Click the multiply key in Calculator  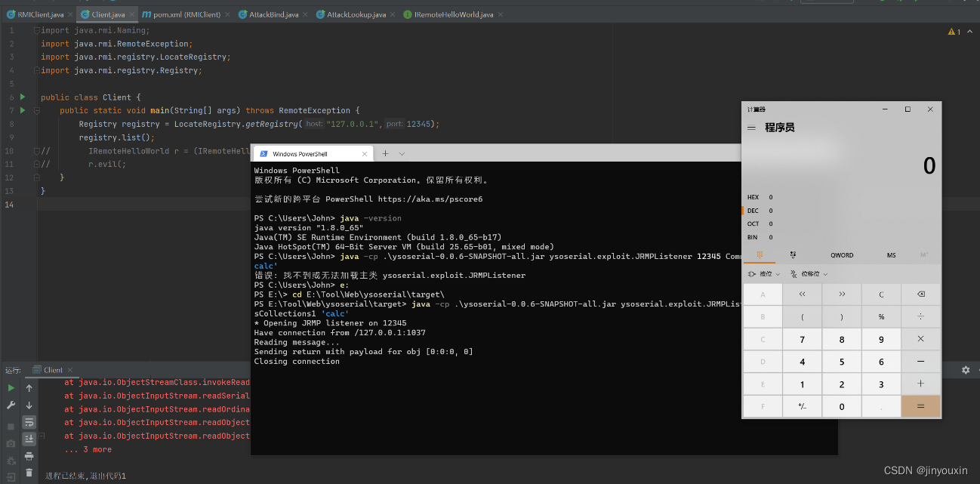click(x=920, y=339)
